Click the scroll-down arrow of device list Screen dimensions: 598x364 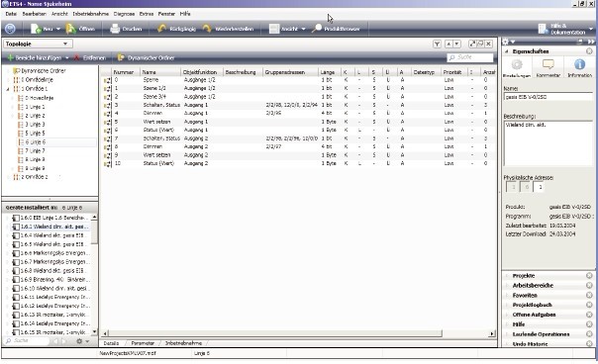click(x=94, y=332)
